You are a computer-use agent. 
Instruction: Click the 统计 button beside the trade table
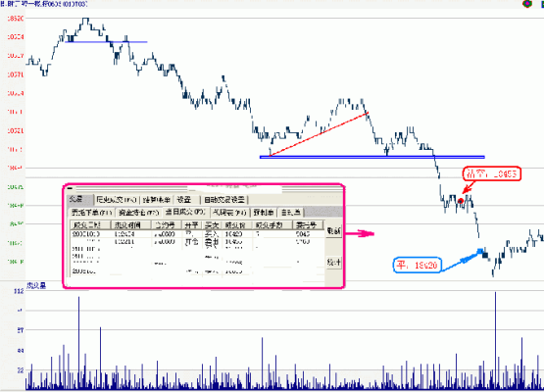click(334, 263)
